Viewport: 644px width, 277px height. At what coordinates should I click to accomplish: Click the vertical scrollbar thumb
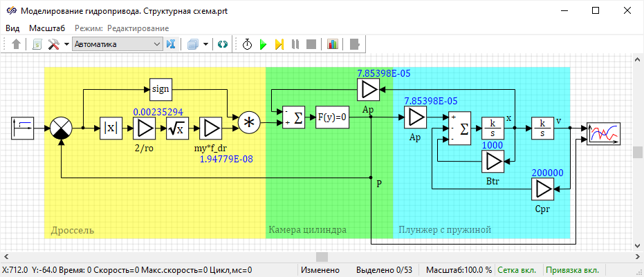[x=637, y=152]
